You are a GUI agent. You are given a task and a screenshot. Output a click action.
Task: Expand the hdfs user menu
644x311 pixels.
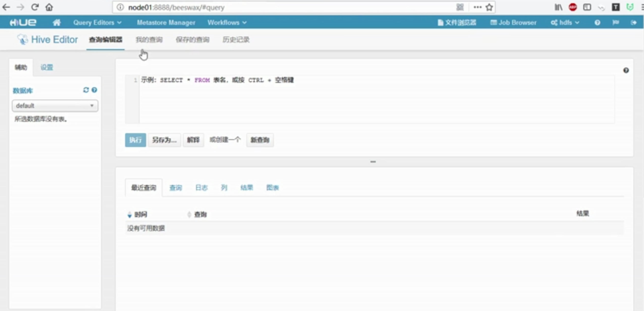[565, 23]
